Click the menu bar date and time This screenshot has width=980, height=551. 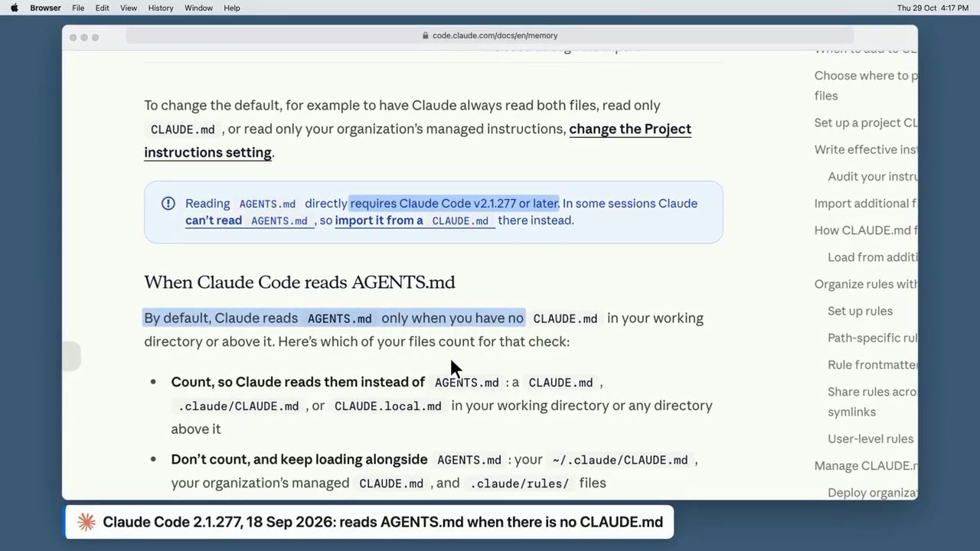pos(933,8)
